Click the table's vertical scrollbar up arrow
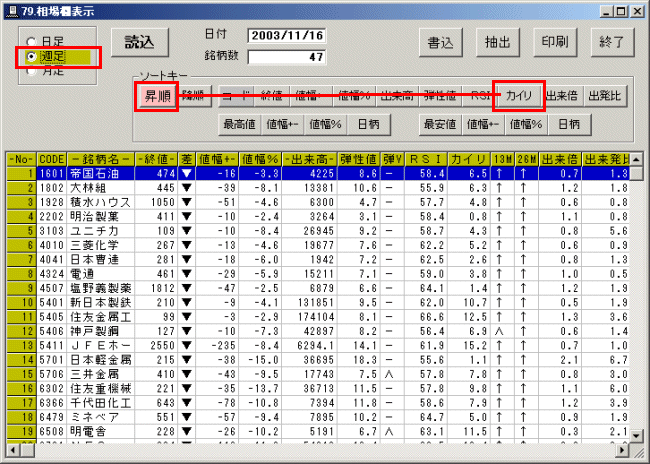Image resolution: width=650 pixels, height=464 pixels. pyautogui.click(x=636, y=159)
